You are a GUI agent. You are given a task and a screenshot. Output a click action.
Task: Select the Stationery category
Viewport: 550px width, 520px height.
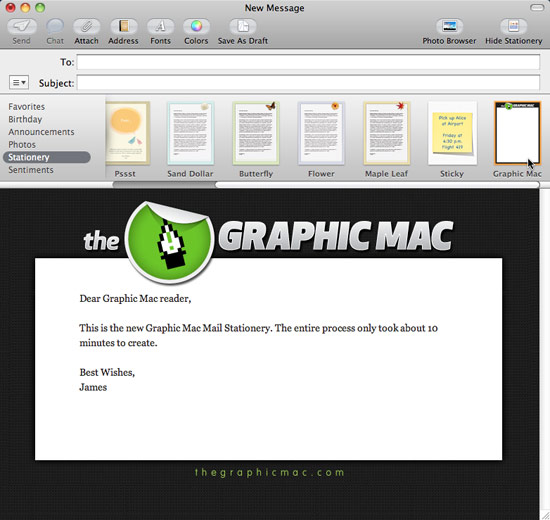pyautogui.click(x=47, y=157)
